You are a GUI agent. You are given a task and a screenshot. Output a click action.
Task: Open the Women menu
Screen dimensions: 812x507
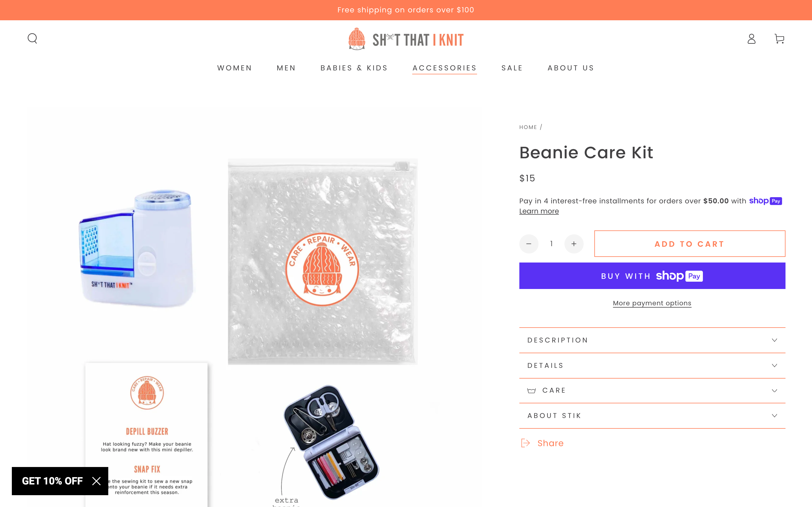235,68
